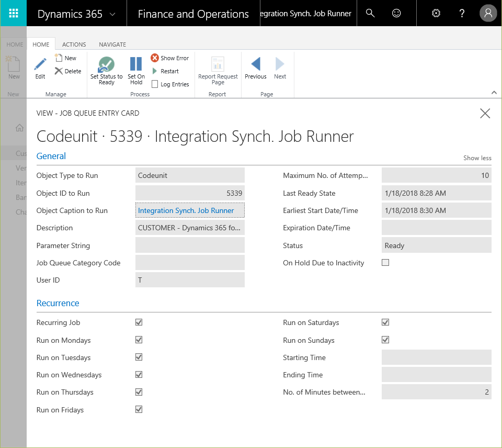This screenshot has height=448, width=502.
Task: Go to the Previous record
Action: [x=256, y=68]
